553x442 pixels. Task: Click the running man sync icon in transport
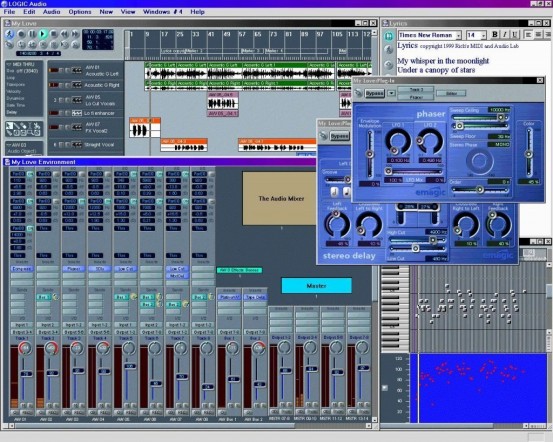point(10,34)
